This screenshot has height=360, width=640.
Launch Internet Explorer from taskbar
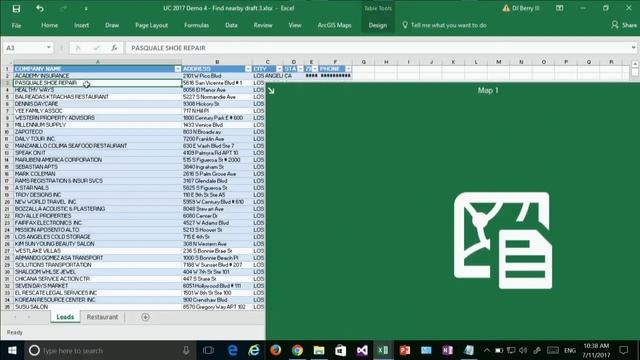[x=254, y=350]
